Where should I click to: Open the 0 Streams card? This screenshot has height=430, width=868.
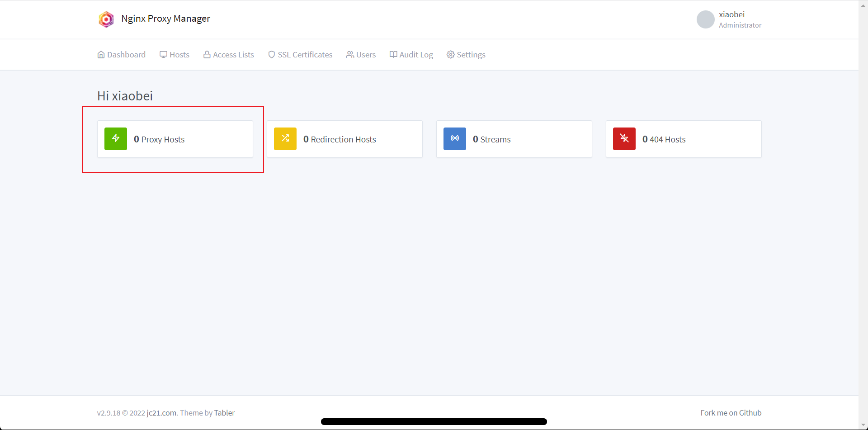click(514, 139)
